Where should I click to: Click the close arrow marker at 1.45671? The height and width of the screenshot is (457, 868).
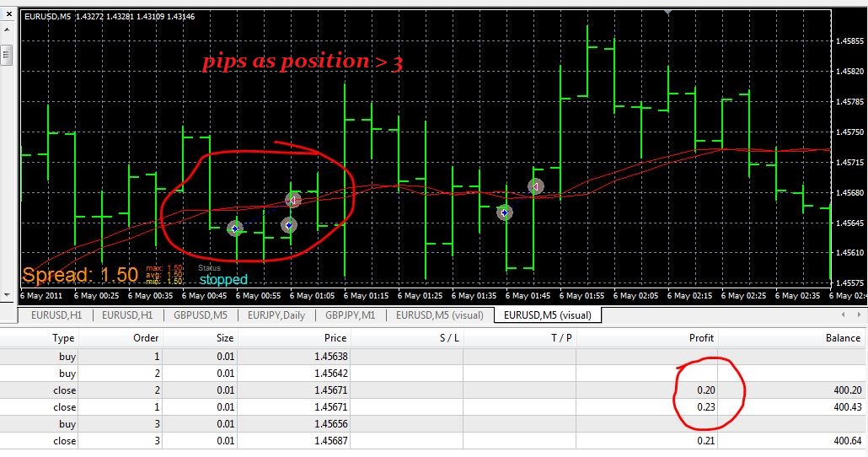[293, 200]
